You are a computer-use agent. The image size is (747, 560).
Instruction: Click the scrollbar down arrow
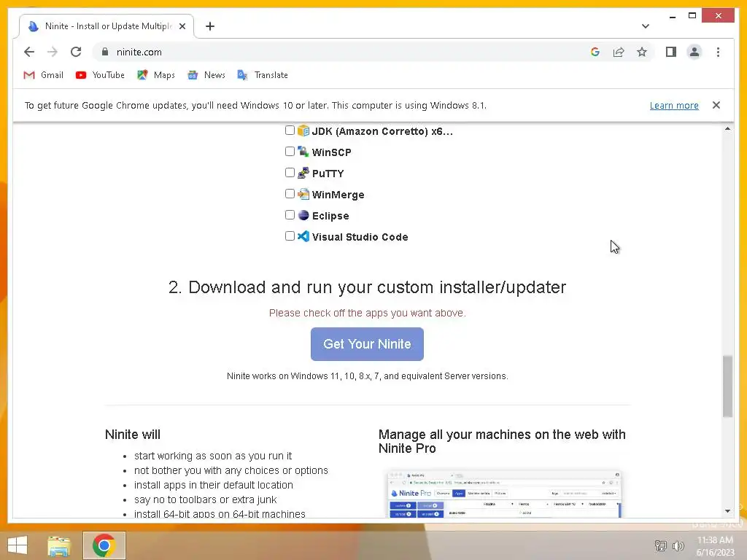[x=727, y=511]
